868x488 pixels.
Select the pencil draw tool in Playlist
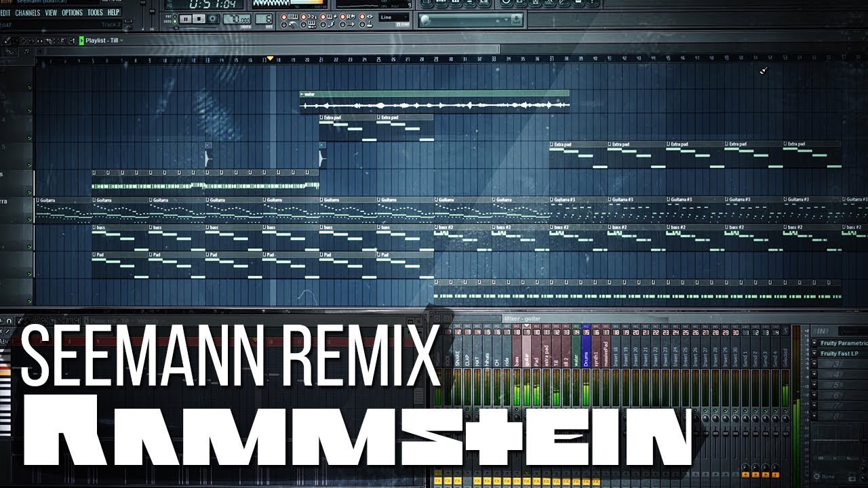(7, 41)
